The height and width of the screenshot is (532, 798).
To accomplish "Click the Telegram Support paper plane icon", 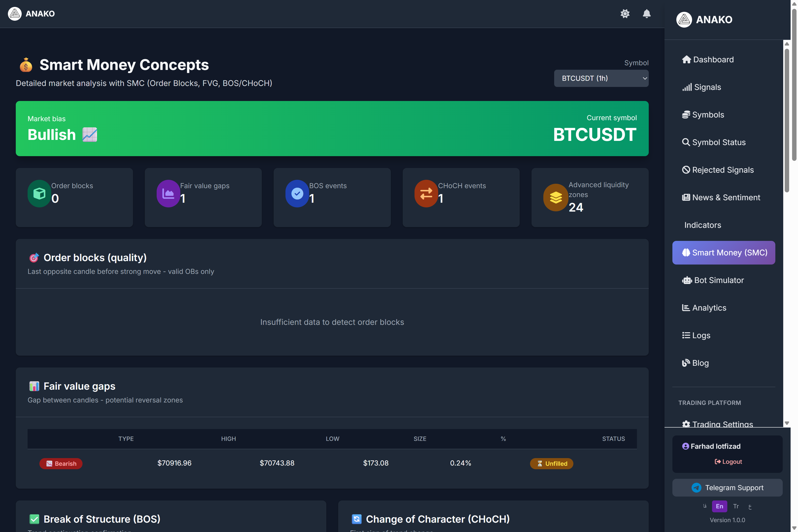I will tap(696, 488).
